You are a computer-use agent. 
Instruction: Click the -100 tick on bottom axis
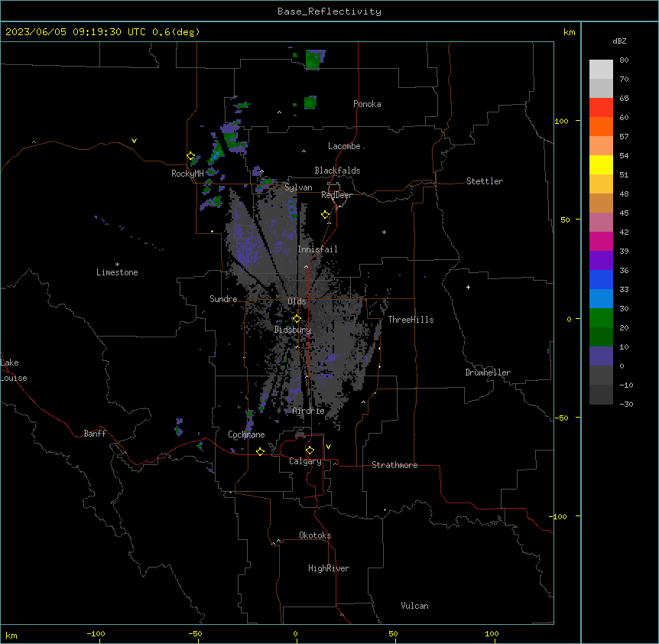[x=96, y=633]
